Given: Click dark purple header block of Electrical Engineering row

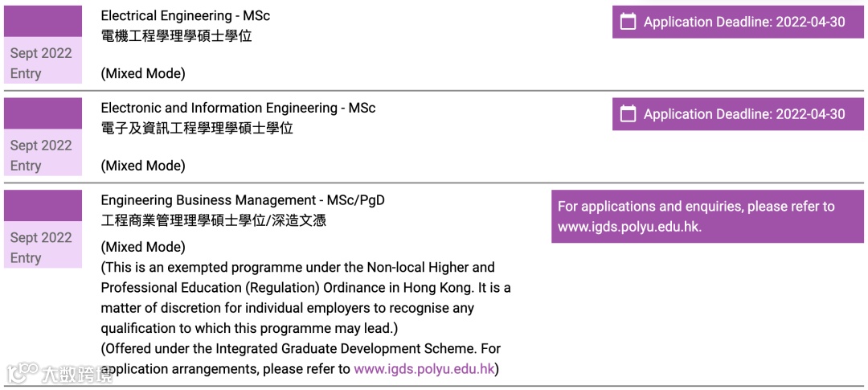Looking at the screenshot, I should [x=43, y=22].
